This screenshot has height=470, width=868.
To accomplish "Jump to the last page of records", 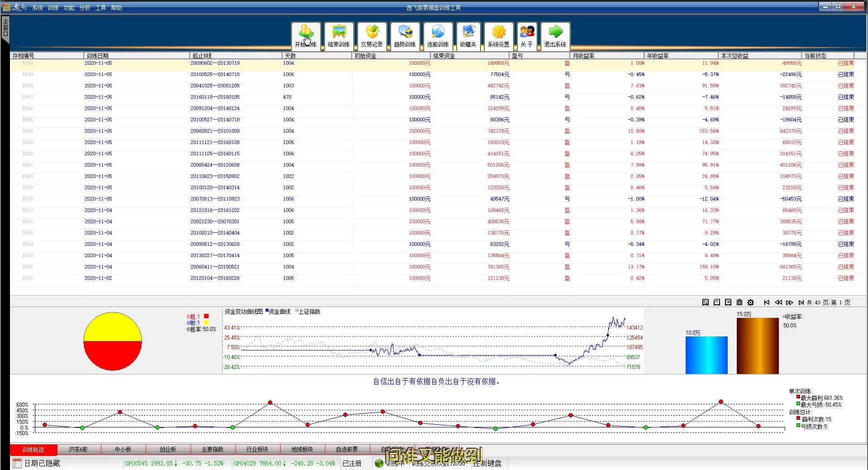I will pos(801,302).
